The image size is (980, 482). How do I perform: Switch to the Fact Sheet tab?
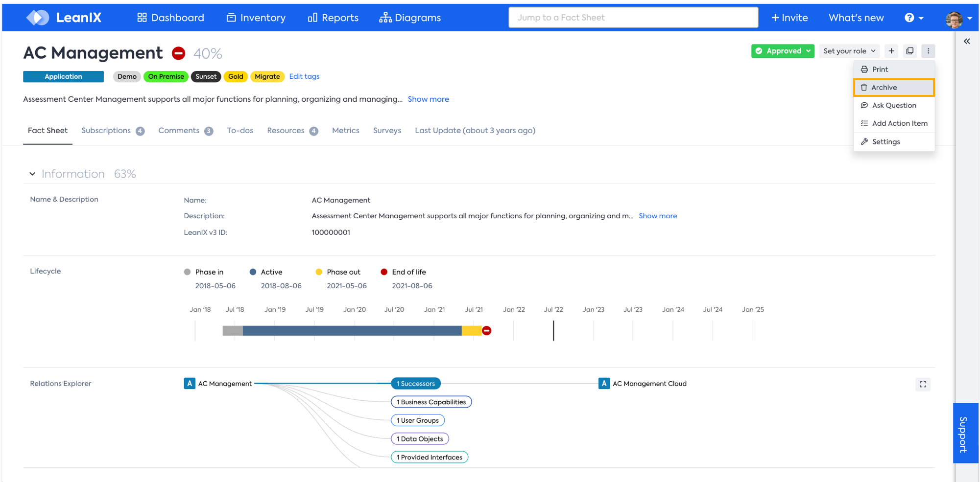click(48, 131)
